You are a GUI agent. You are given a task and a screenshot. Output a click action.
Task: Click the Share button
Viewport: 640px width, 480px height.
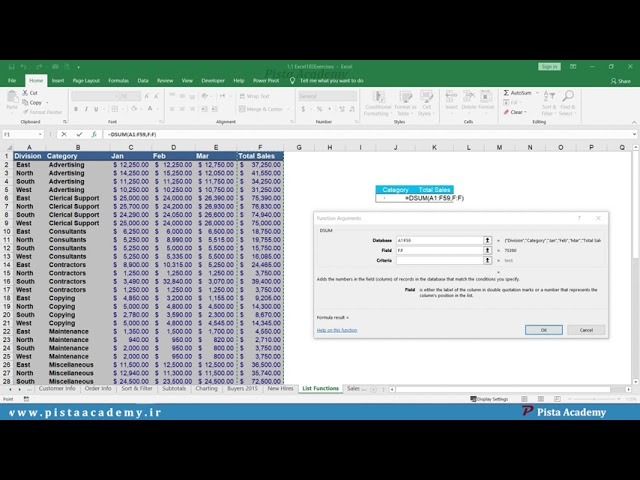[x=620, y=81]
